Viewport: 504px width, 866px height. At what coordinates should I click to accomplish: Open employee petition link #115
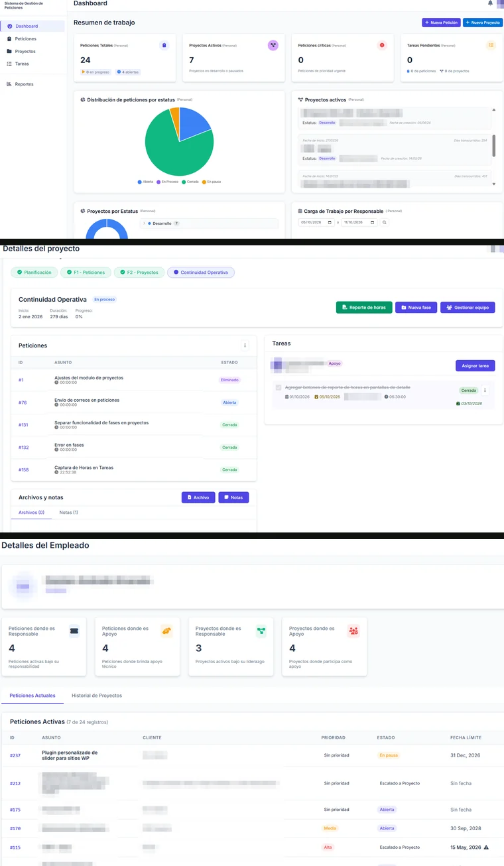(15, 847)
